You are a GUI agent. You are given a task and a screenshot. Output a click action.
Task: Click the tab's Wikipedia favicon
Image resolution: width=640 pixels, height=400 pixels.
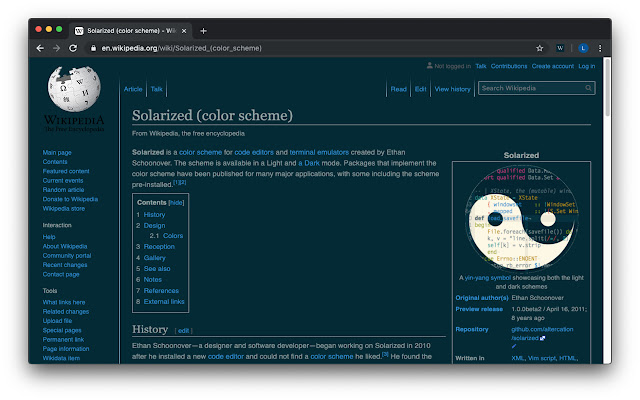click(x=80, y=31)
